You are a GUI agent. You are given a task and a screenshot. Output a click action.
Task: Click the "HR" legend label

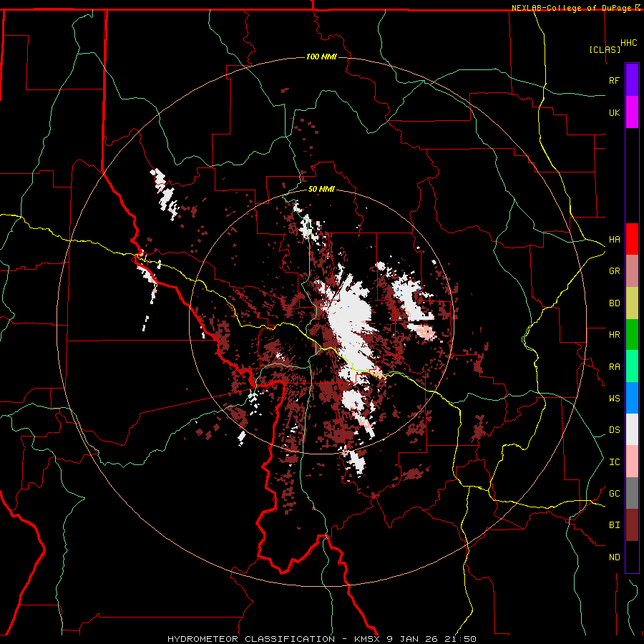click(x=614, y=335)
